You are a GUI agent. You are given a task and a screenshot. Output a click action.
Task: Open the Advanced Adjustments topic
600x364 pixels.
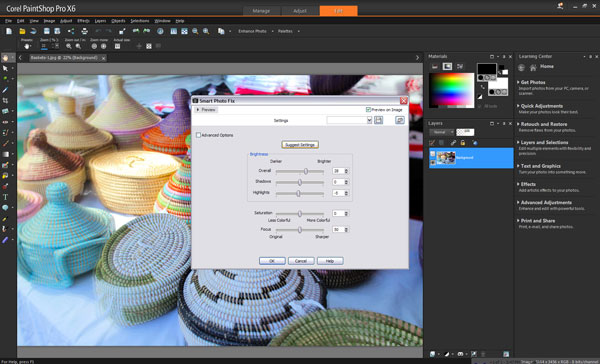tap(546, 202)
